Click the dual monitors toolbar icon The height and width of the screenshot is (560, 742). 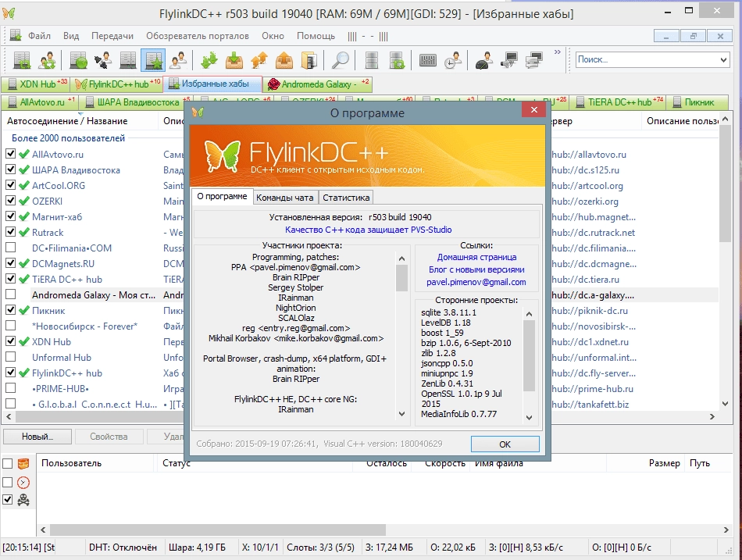pos(533,61)
